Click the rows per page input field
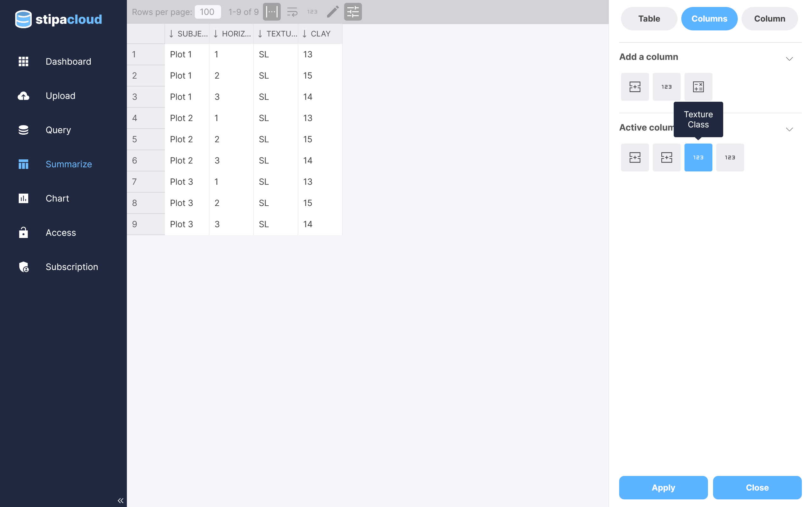 tap(207, 12)
